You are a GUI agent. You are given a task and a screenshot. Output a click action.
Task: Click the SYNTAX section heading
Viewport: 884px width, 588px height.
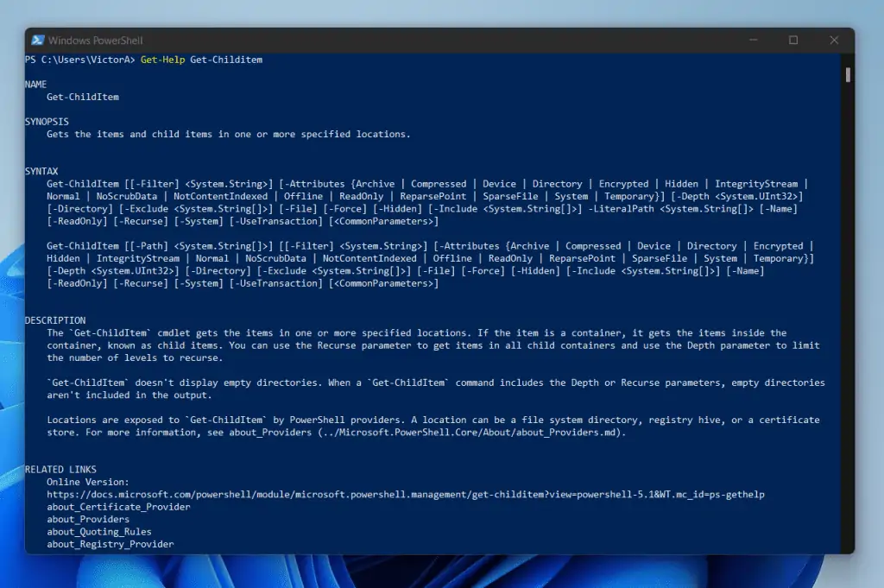[41, 171]
